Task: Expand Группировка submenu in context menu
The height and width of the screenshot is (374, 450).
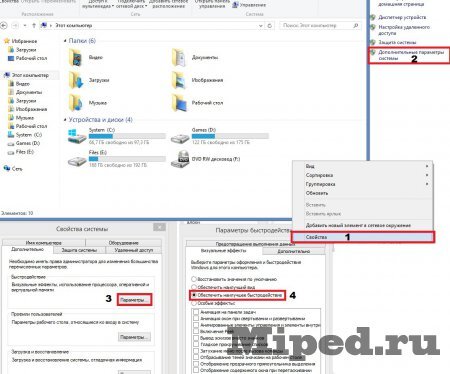Action: pos(427,184)
